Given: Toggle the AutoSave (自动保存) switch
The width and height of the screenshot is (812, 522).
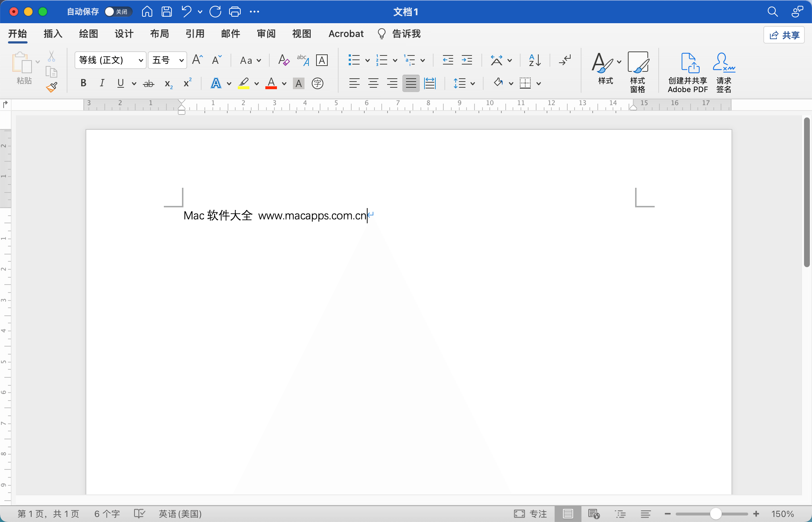Looking at the screenshot, I should click(x=117, y=12).
